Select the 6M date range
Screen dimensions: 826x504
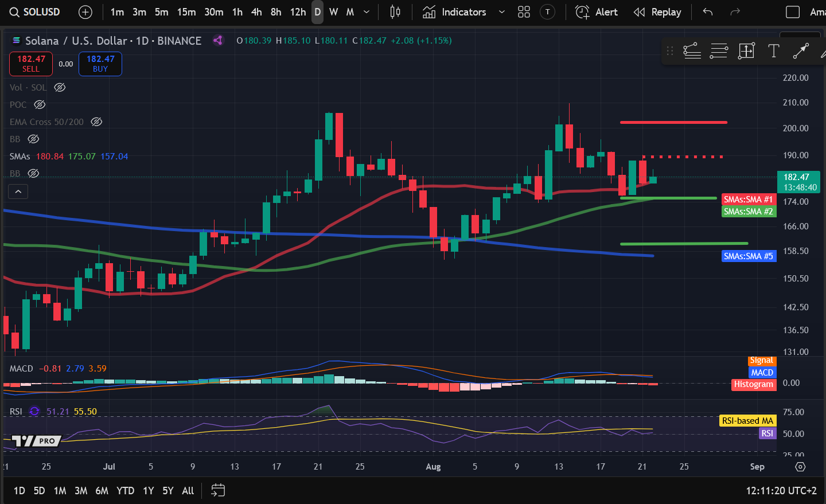102,491
